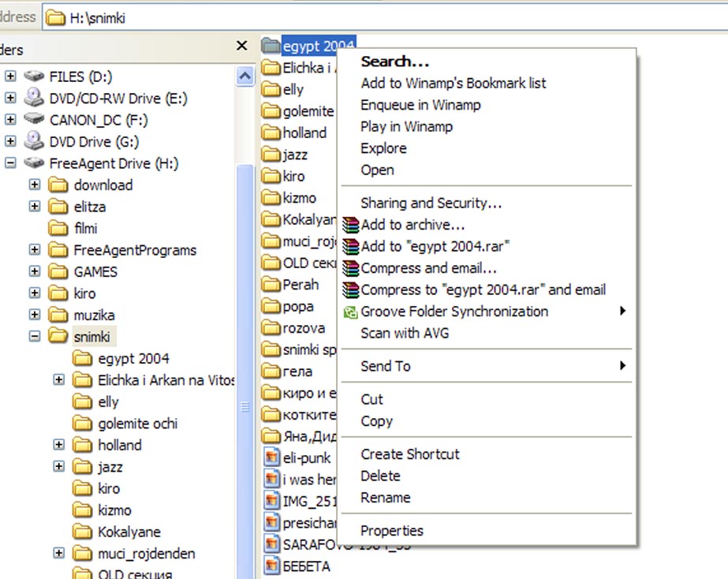Expand the FILES (D:) drive node

coord(11,77)
